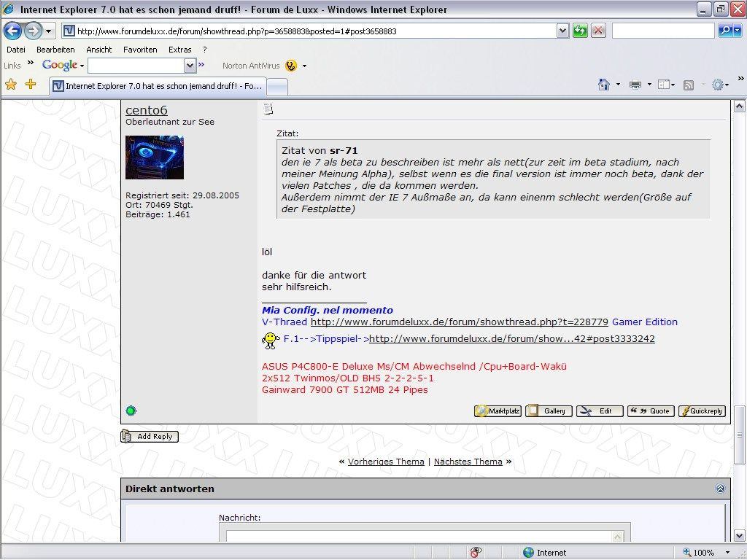Click the page scrollbar down arrow
747x560 pixels.
(x=740, y=535)
